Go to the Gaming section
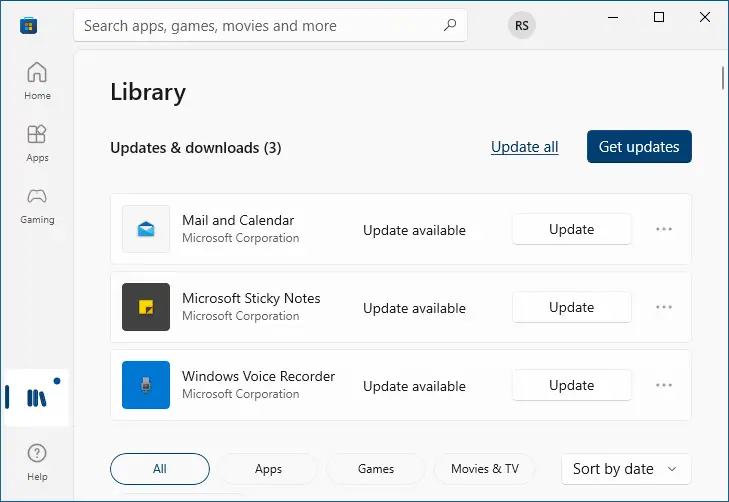 tap(37, 205)
